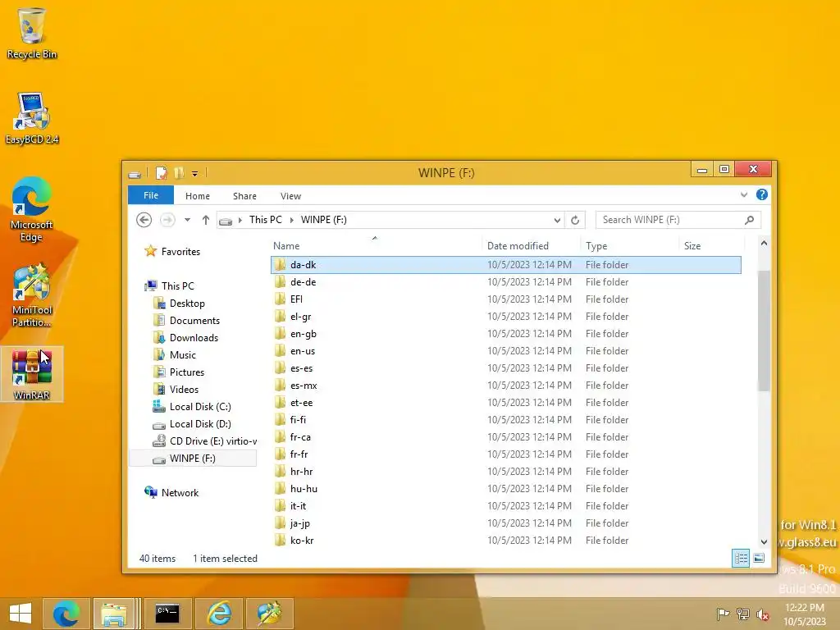Screen dimensions: 840x630
Task: Launch EasyBCD 2.4 from the desktop
Action: pyautogui.click(x=32, y=118)
